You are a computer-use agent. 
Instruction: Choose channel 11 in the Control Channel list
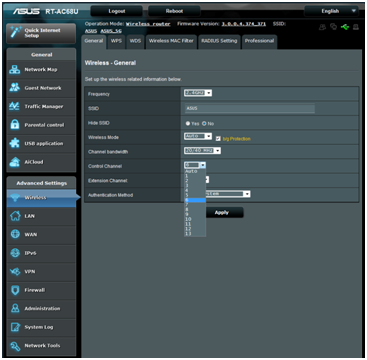pos(195,224)
